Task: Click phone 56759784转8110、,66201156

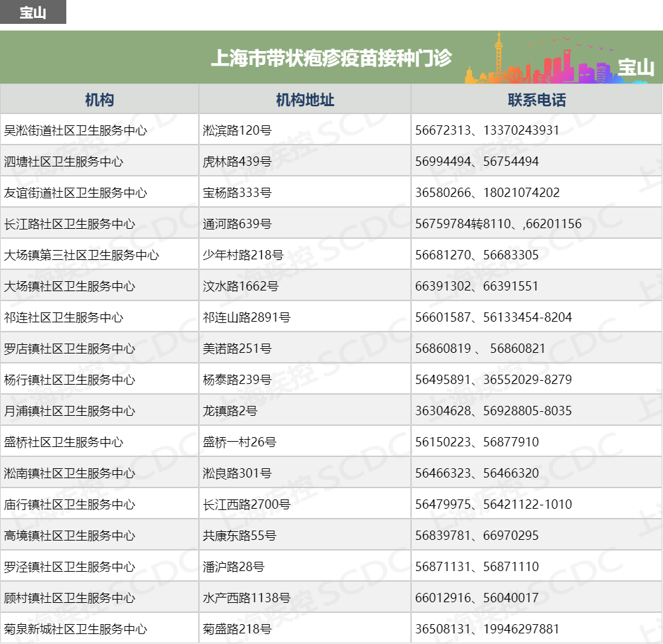Action: 498,224
